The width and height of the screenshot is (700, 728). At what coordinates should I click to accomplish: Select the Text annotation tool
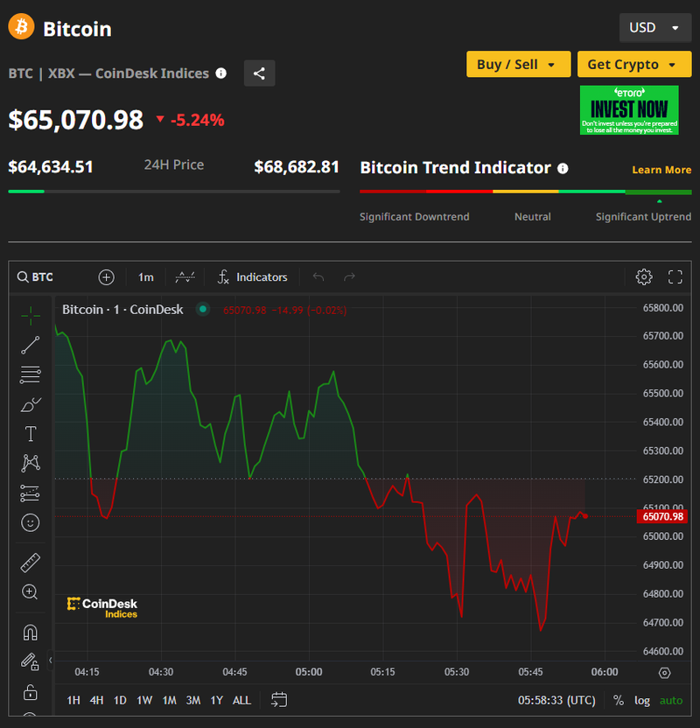click(30, 434)
